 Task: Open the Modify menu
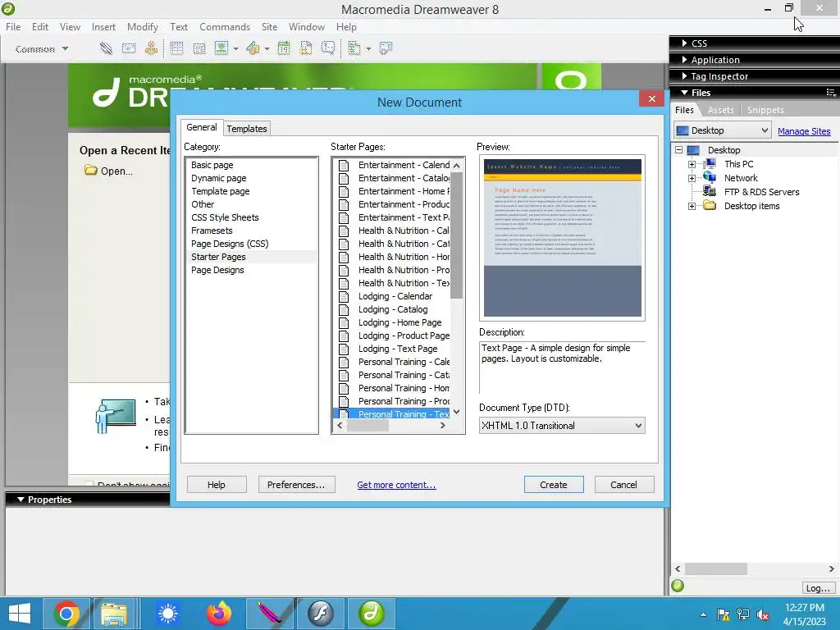click(x=143, y=27)
